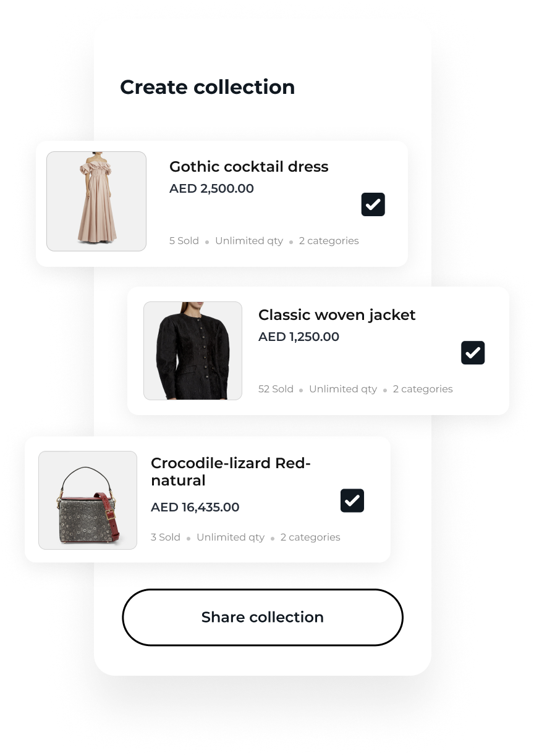
Task: Click the dress card's 2 categories text
Action: pos(329,241)
